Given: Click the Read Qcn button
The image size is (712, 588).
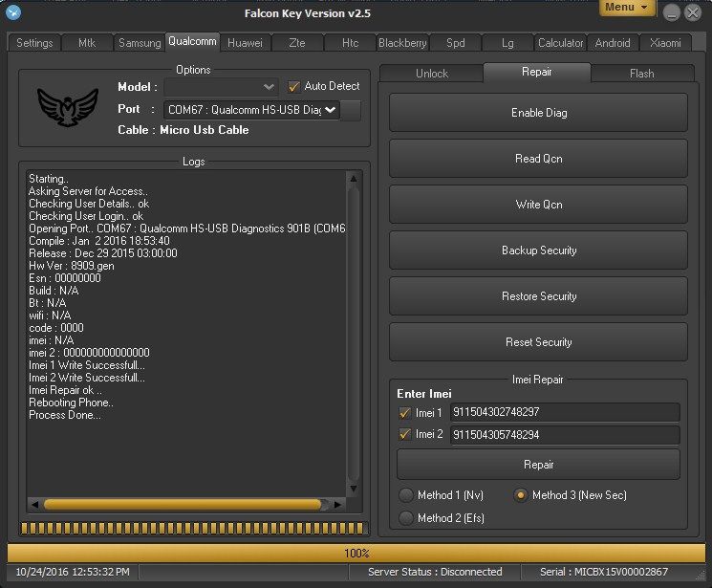Looking at the screenshot, I should click(539, 159).
